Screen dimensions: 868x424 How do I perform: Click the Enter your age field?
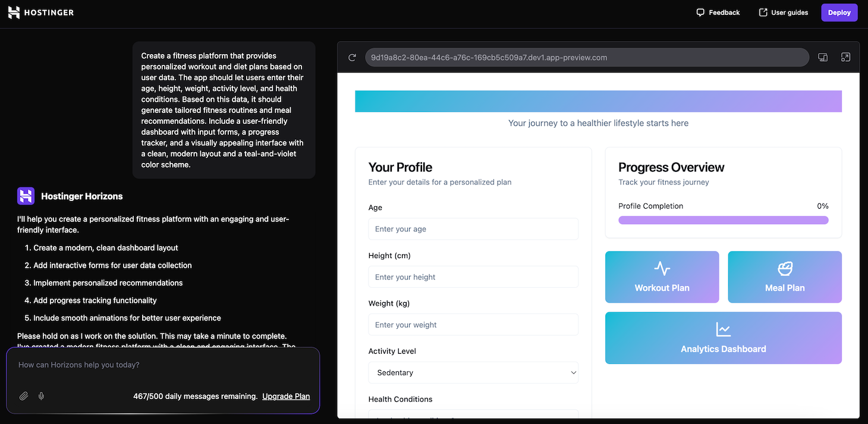[x=473, y=229]
